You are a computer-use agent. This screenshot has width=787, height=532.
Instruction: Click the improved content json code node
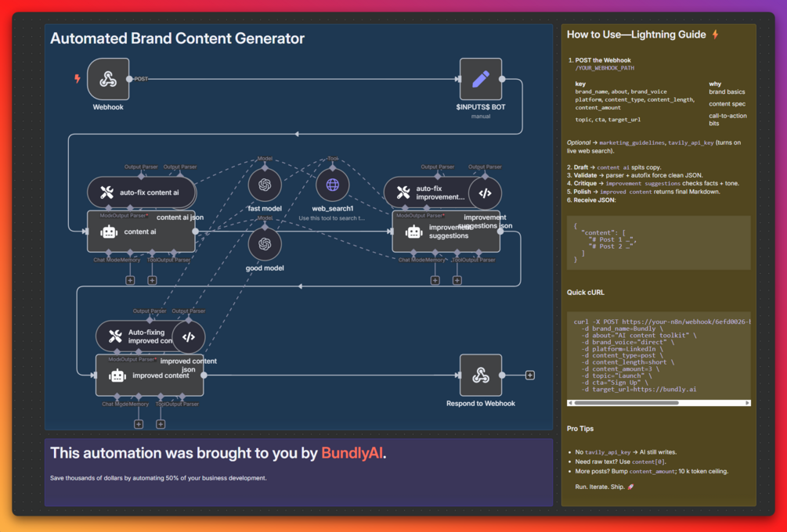pos(188,337)
